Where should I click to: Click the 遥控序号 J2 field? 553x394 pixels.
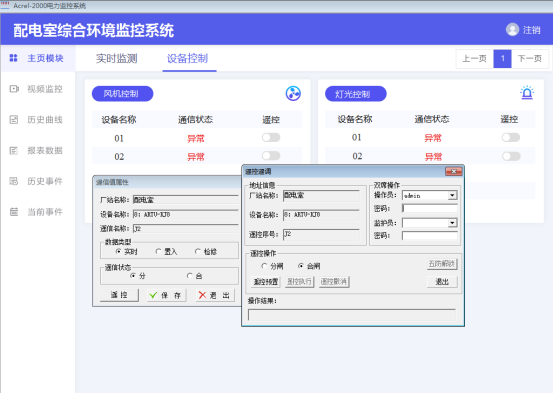coord(321,234)
